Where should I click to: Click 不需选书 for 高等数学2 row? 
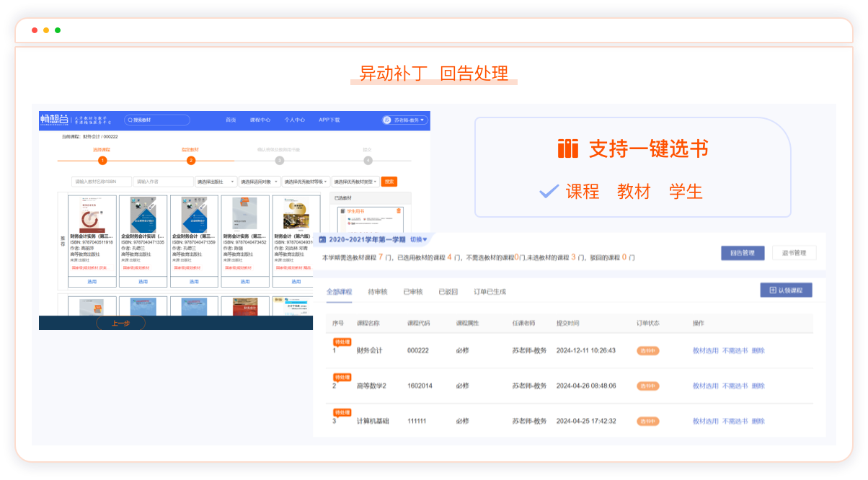click(735, 386)
